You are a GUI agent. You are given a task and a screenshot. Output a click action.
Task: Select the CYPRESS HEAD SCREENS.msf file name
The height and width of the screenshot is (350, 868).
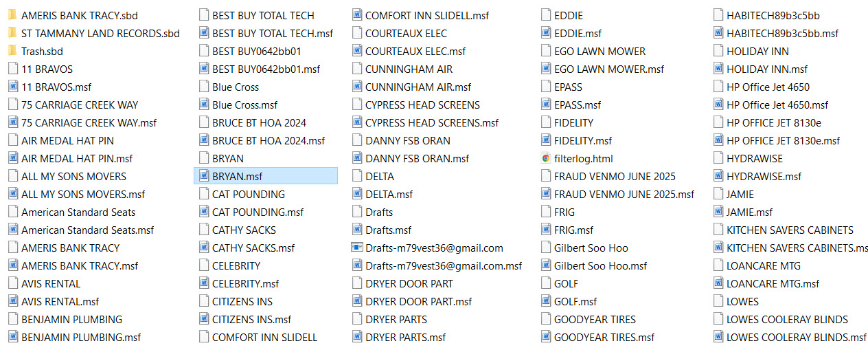[x=432, y=122]
